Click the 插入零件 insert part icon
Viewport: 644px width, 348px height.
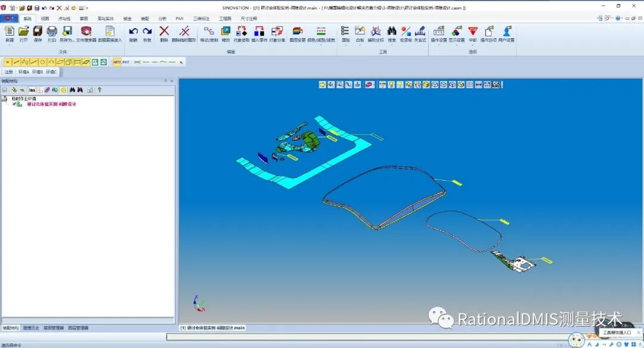point(259,31)
